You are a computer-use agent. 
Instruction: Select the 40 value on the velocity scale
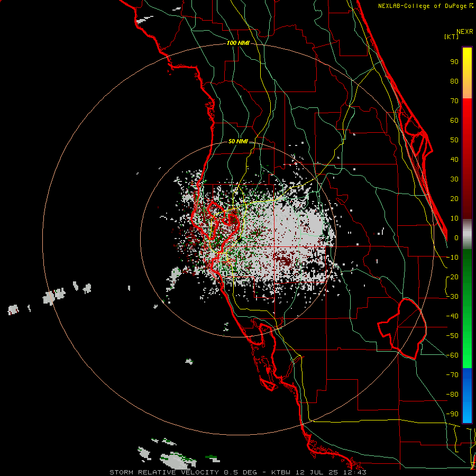pos(454,159)
